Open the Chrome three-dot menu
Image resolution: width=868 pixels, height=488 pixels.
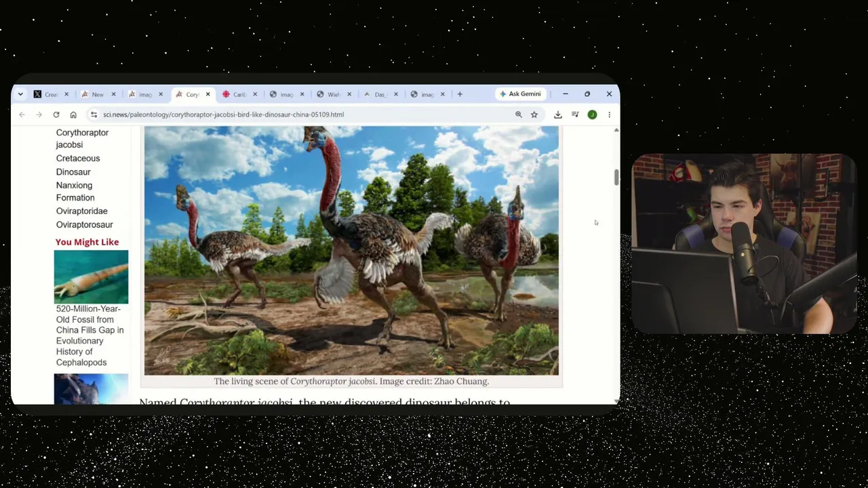click(609, 115)
